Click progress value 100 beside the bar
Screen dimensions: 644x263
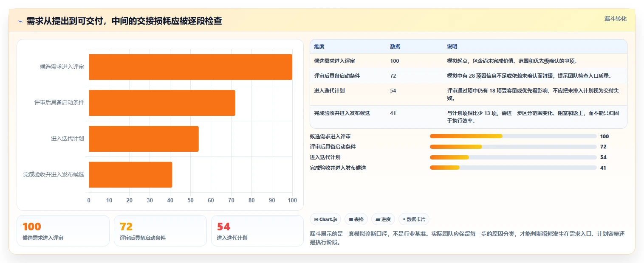604,136
